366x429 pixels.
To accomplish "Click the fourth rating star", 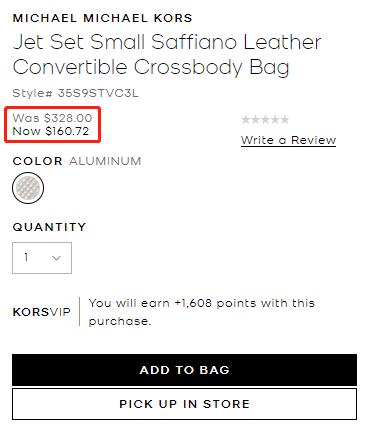I will click(275, 119).
